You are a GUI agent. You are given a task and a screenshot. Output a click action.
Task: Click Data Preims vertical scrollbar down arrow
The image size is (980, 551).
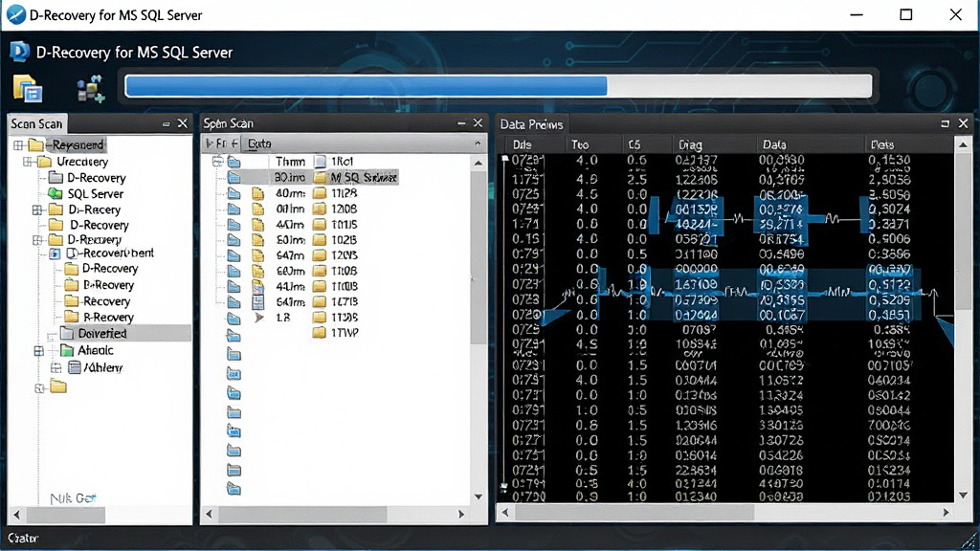pos(963,495)
